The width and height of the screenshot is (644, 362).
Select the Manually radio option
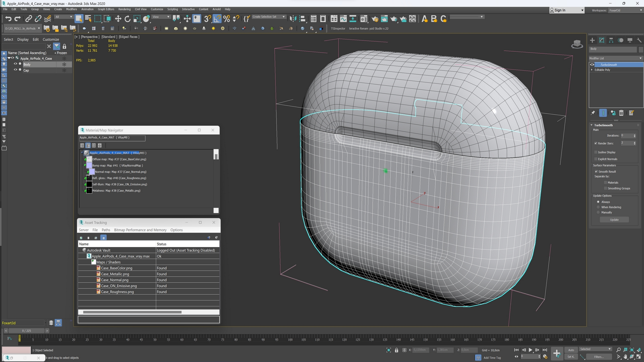pos(598,213)
